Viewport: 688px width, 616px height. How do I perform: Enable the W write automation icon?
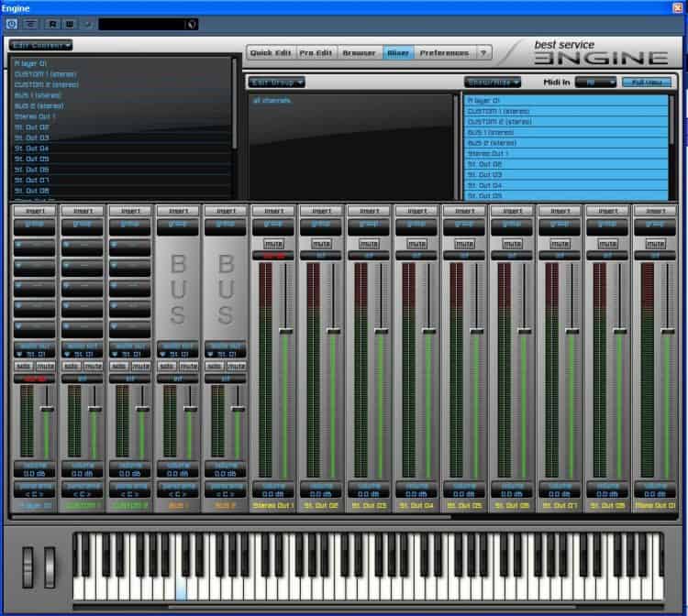(70, 24)
